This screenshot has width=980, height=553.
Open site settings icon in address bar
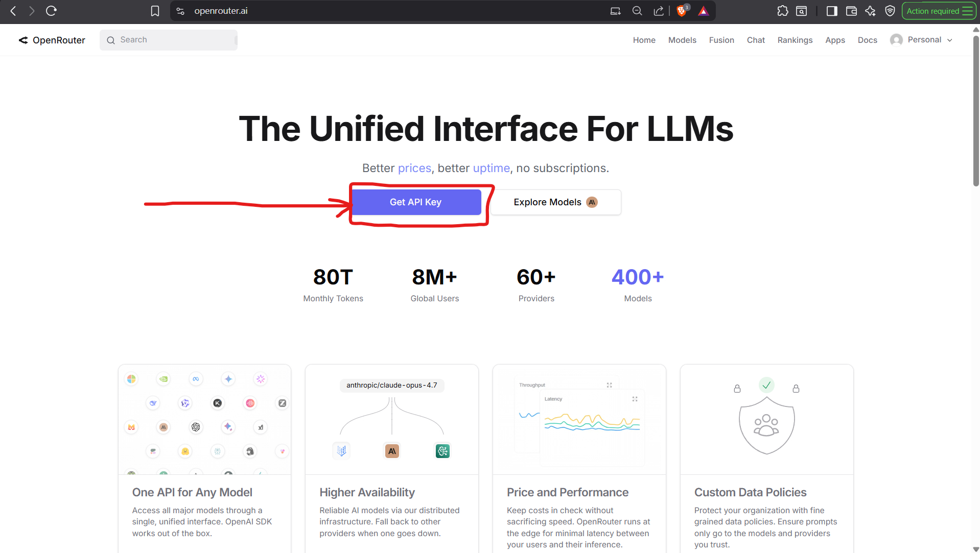[x=180, y=11]
